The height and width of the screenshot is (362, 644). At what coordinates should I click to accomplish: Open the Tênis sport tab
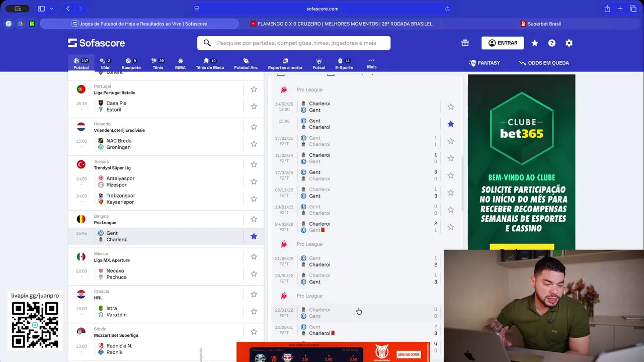(x=158, y=63)
